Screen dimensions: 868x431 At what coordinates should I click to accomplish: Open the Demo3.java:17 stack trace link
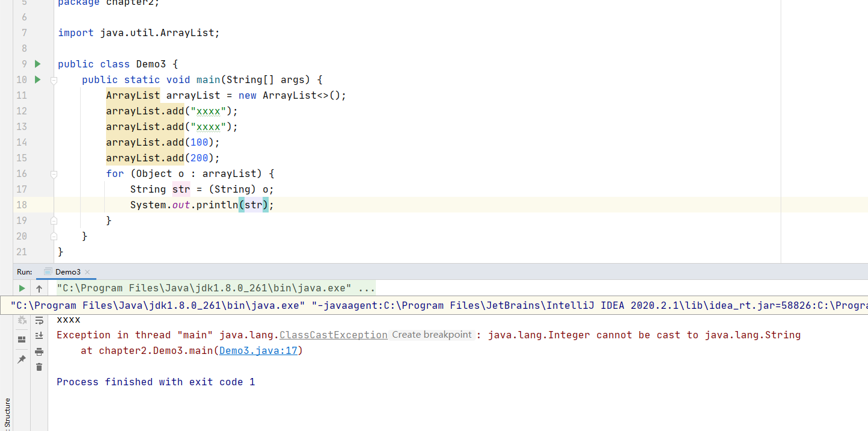[x=258, y=350]
